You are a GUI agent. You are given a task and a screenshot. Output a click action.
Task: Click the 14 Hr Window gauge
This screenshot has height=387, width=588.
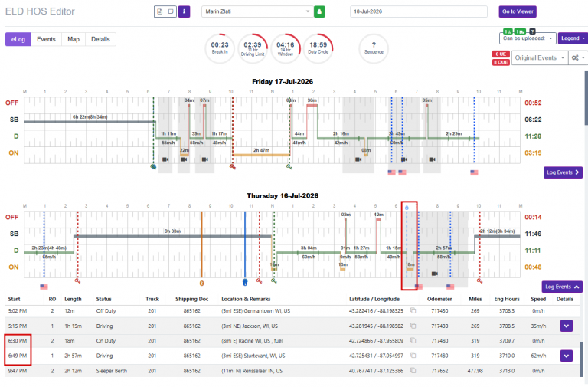(286, 48)
